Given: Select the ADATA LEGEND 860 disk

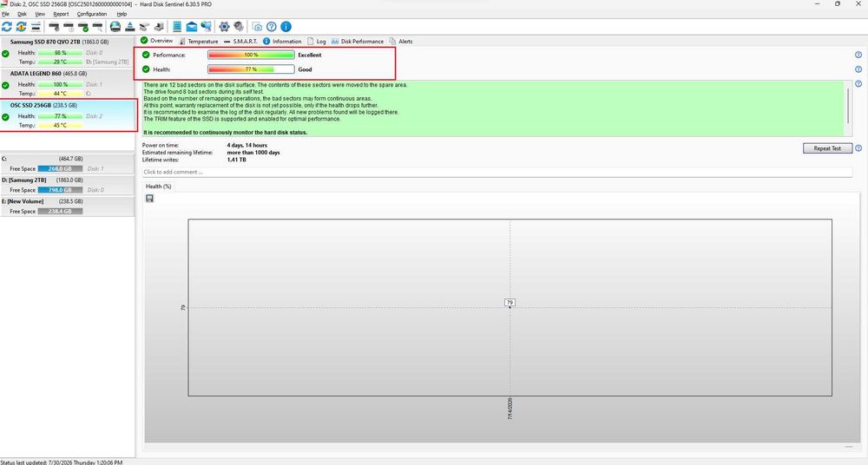Looking at the screenshot, I should pos(68,83).
